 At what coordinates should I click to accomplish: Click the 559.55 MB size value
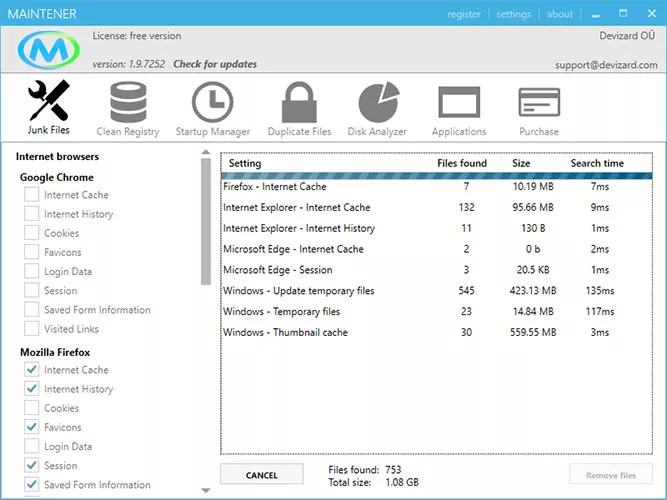click(x=533, y=332)
